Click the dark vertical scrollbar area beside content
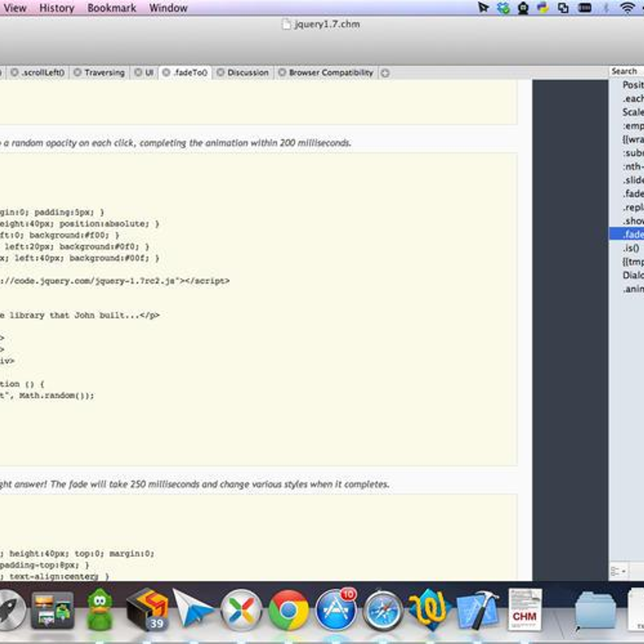Screen dimensions: 644x644 570,330
